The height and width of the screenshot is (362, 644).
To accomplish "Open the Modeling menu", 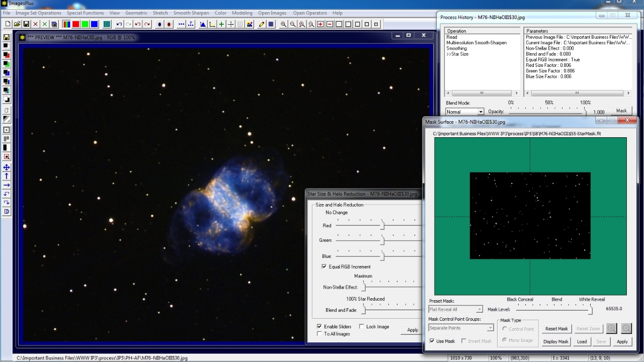I will [242, 13].
